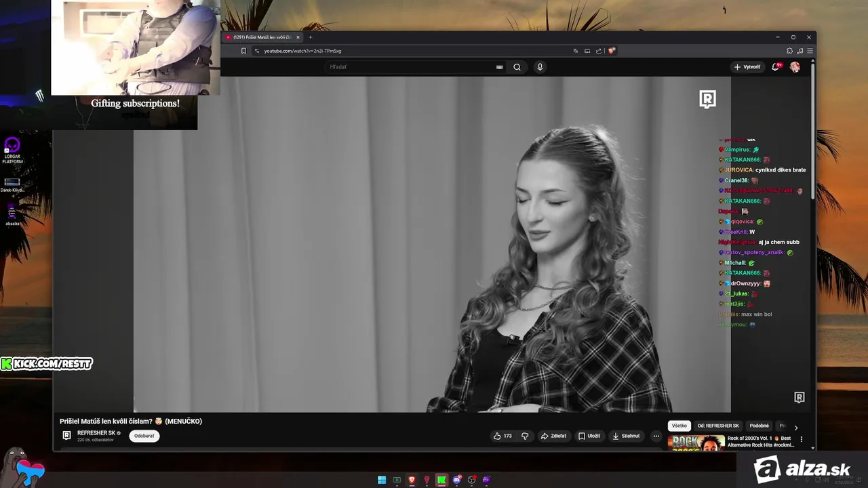Click the address bar URL youtube.com/watch
The image size is (868, 488).
pyautogui.click(x=303, y=51)
